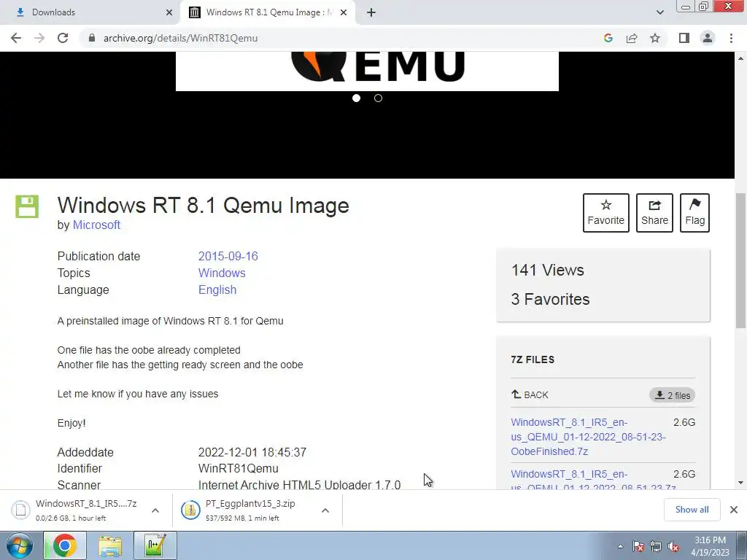The height and width of the screenshot is (560, 747).
Task: Click the Google icon in address bar
Action: click(x=608, y=38)
